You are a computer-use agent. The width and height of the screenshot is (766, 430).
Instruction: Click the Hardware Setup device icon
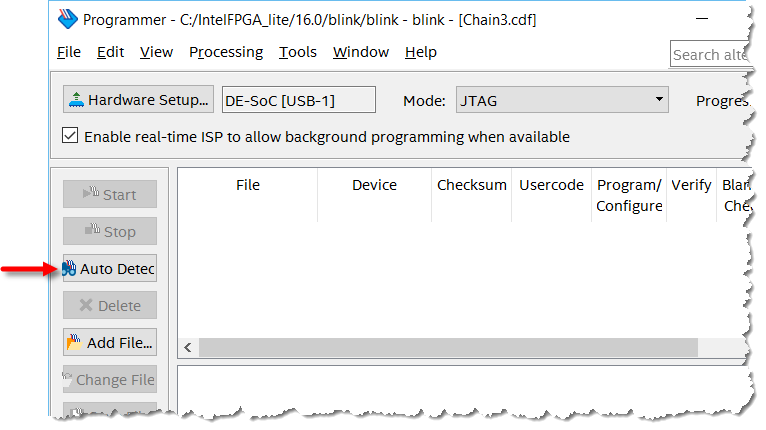click(76, 100)
